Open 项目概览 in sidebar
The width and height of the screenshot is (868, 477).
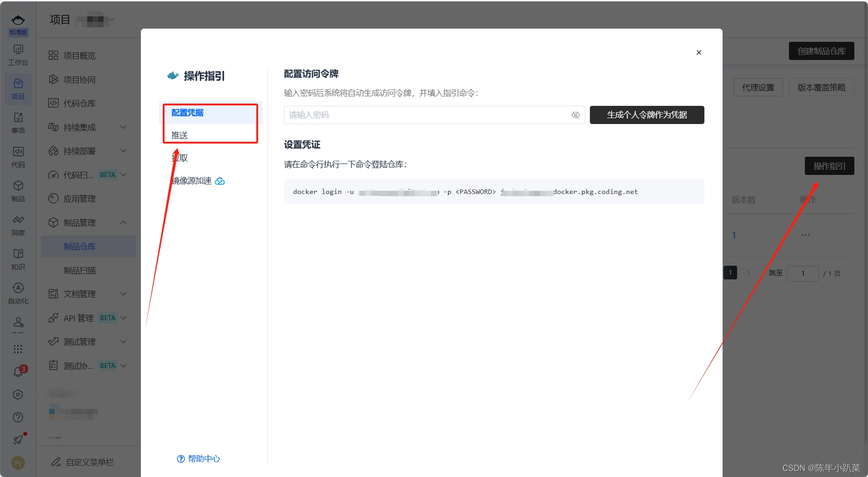click(80, 55)
